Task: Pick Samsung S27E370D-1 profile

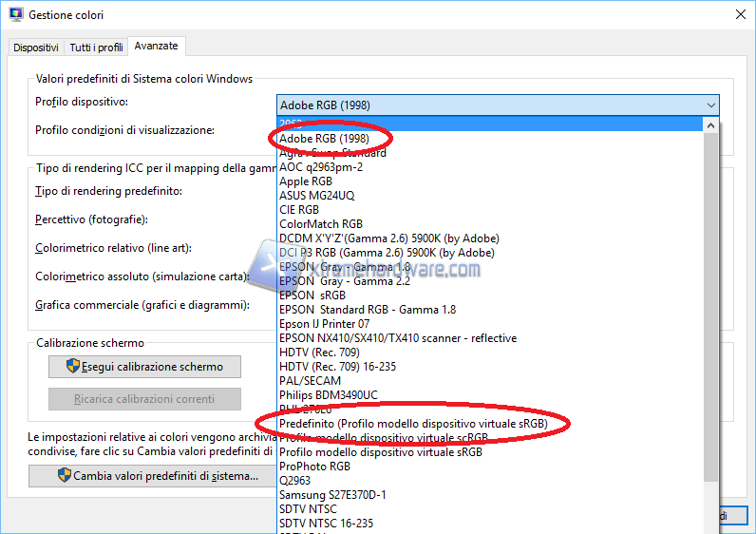Action: (x=332, y=495)
